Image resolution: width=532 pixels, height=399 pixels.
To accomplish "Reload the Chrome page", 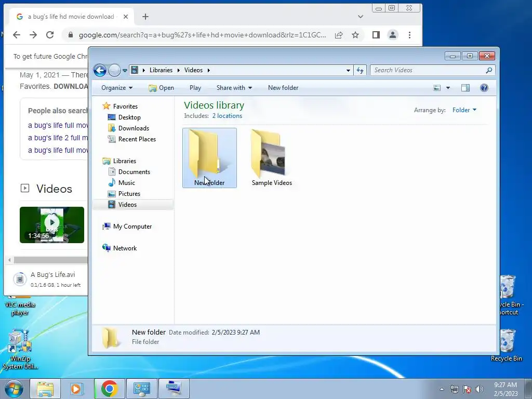I will 50,35.
